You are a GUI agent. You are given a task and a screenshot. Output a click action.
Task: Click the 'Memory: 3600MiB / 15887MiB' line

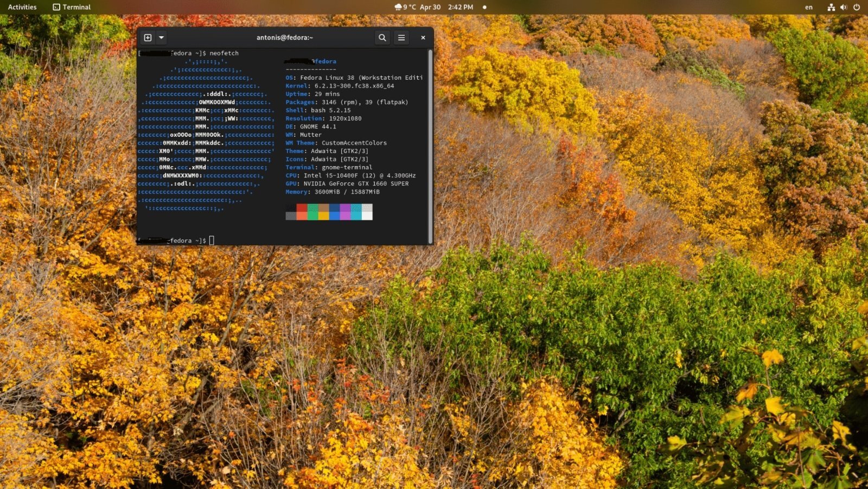333,192
